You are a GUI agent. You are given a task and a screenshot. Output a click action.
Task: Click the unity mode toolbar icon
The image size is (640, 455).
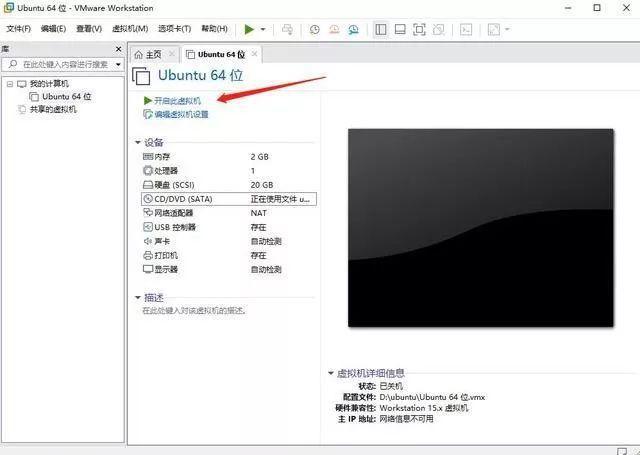tap(439, 29)
